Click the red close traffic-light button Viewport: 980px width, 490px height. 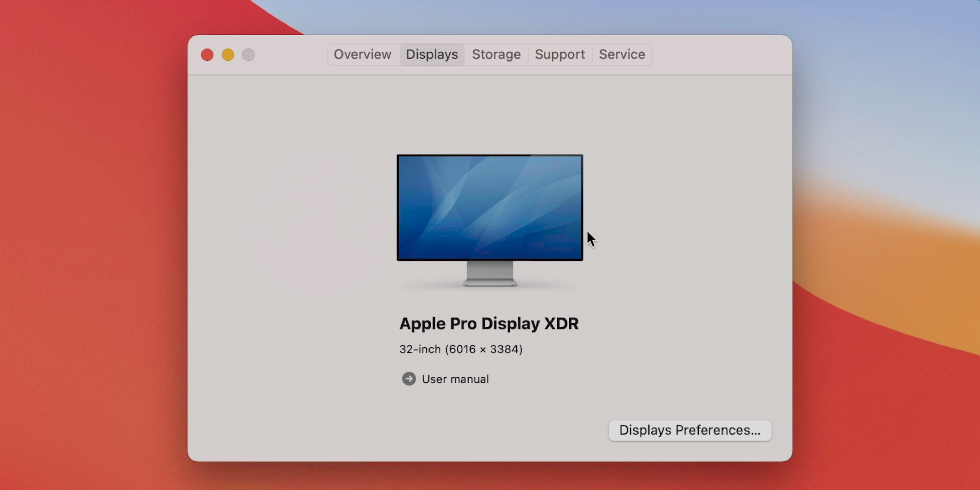207,54
